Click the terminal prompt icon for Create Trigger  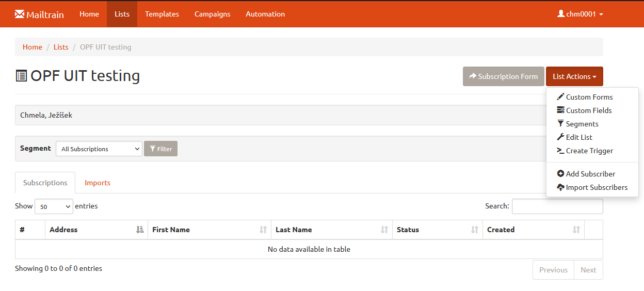[560, 150]
